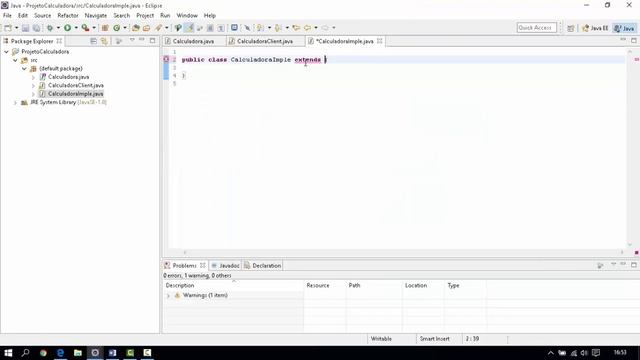Click the Save icon in toolbar
This screenshot has width=640, height=360.
(25, 28)
